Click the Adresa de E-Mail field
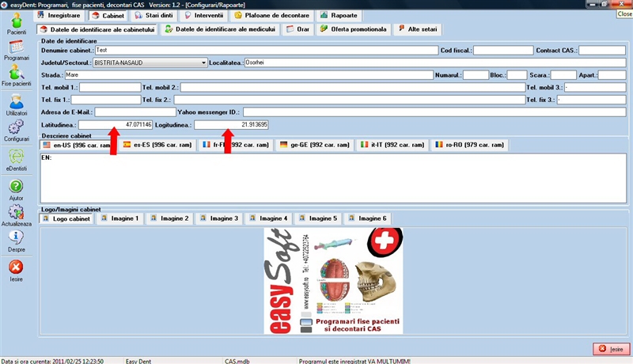The image size is (633, 364). (135, 112)
